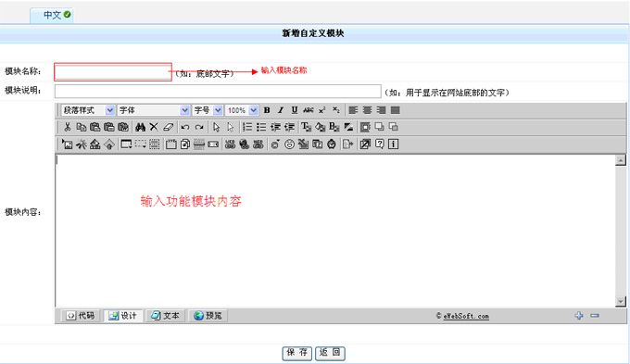Toggle Bold formatting
The width and height of the screenshot is (630, 364).
coord(267,110)
